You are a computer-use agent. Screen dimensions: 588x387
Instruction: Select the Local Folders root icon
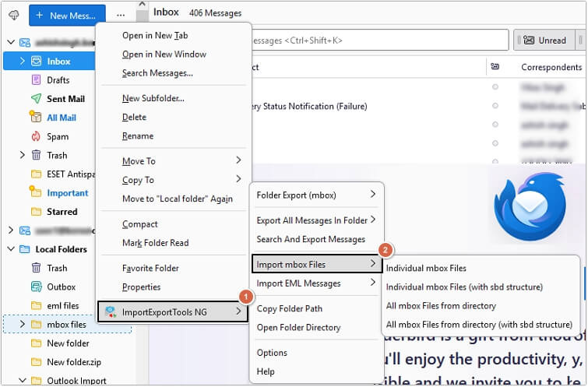pyautogui.click(x=25, y=249)
